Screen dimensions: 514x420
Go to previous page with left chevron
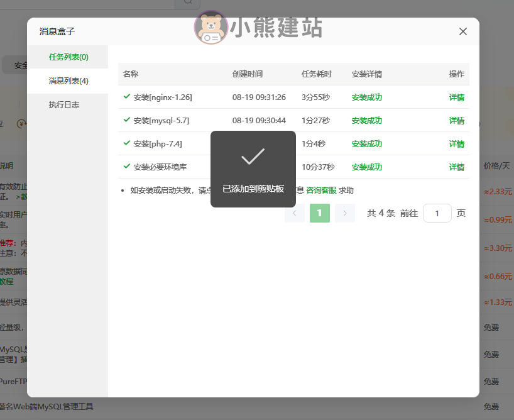click(x=294, y=213)
